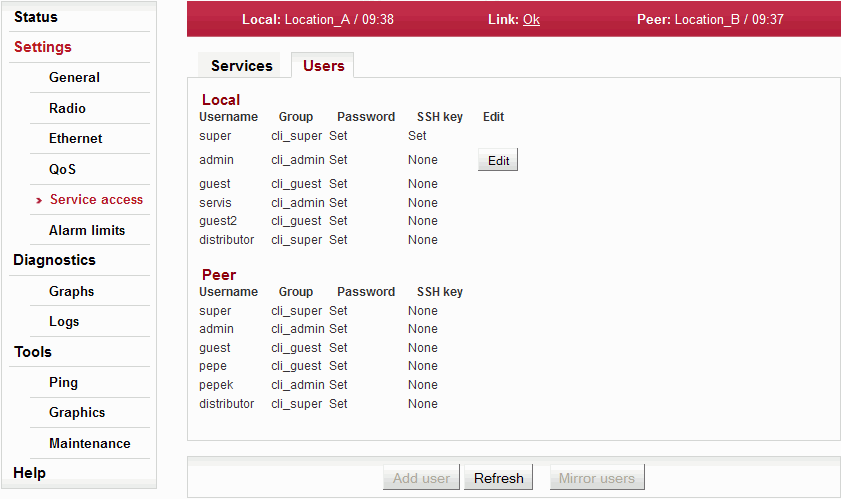The width and height of the screenshot is (841, 499).
Task: Click Peer table Group header
Action: click(x=296, y=292)
